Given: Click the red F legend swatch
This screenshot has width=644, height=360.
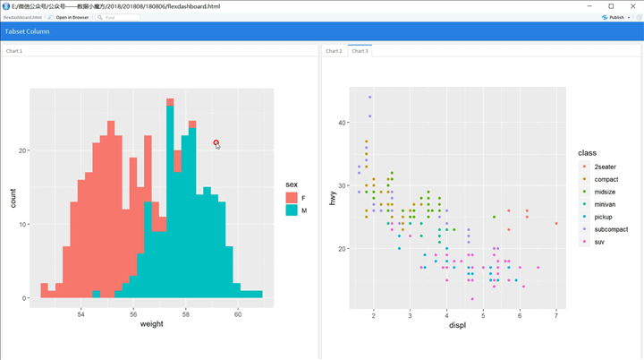Looking at the screenshot, I should 292,198.
